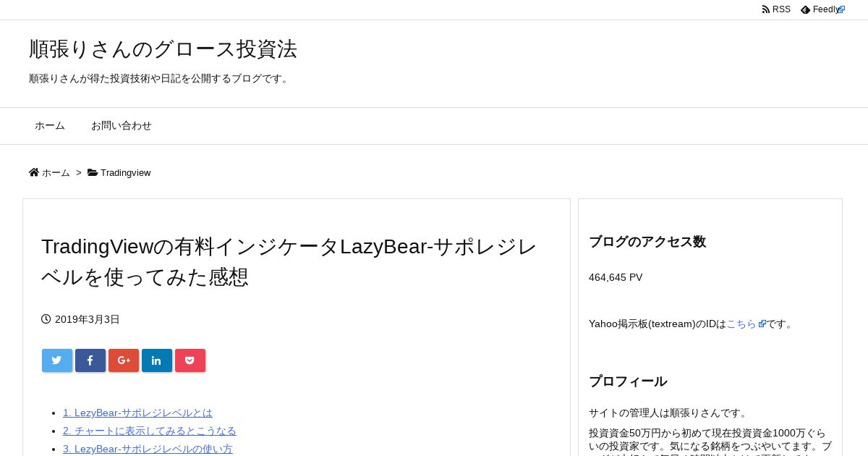Jump to section 1 LezyBear-サポレジレベルとは
The image size is (868, 456).
tap(137, 413)
